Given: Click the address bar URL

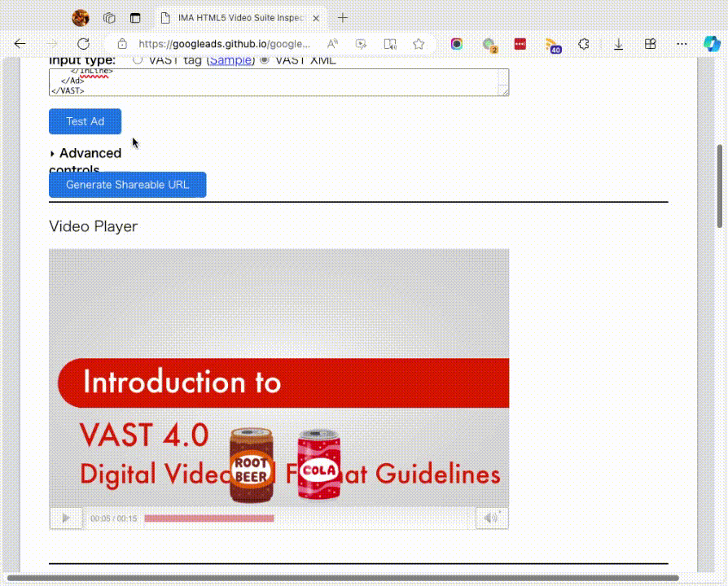Looking at the screenshot, I should (224, 44).
